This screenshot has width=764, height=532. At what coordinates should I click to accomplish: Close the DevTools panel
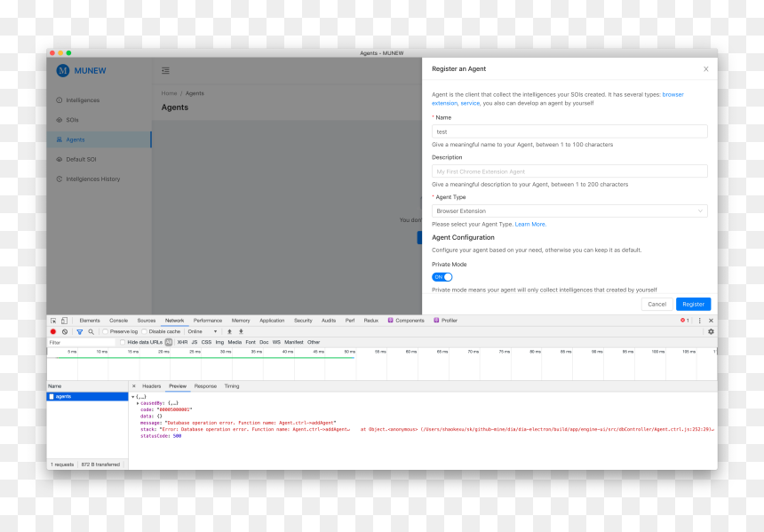click(x=711, y=321)
